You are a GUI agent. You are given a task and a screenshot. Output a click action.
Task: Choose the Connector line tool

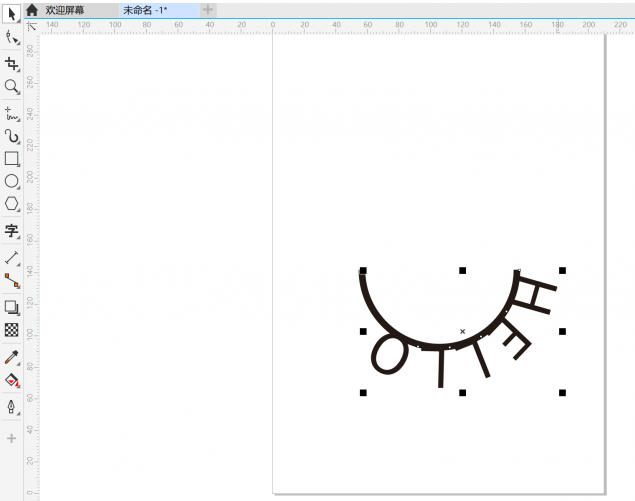12,281
